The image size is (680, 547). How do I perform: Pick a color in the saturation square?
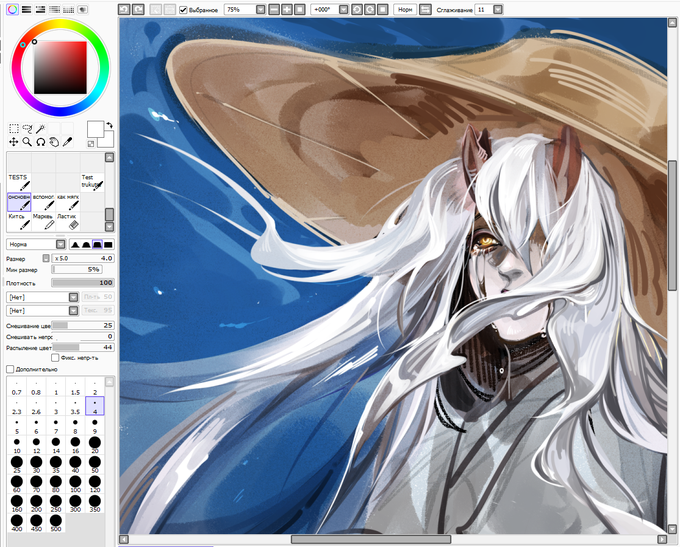60,68
